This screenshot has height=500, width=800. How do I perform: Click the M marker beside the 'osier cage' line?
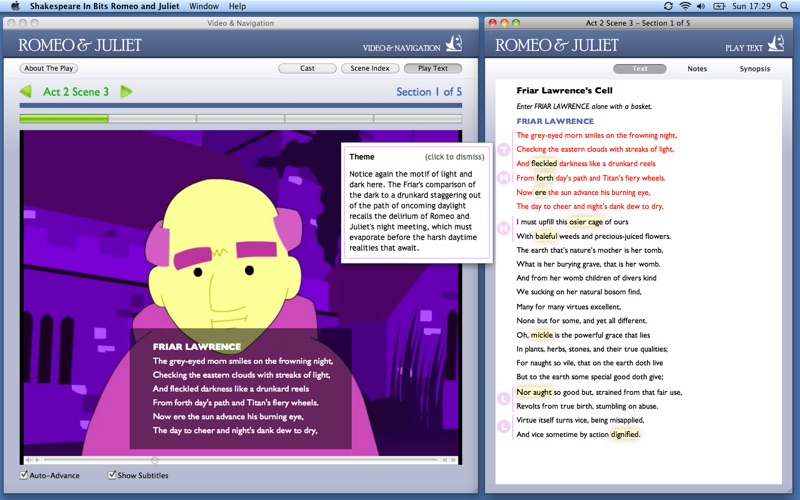[x=504, y=228]
